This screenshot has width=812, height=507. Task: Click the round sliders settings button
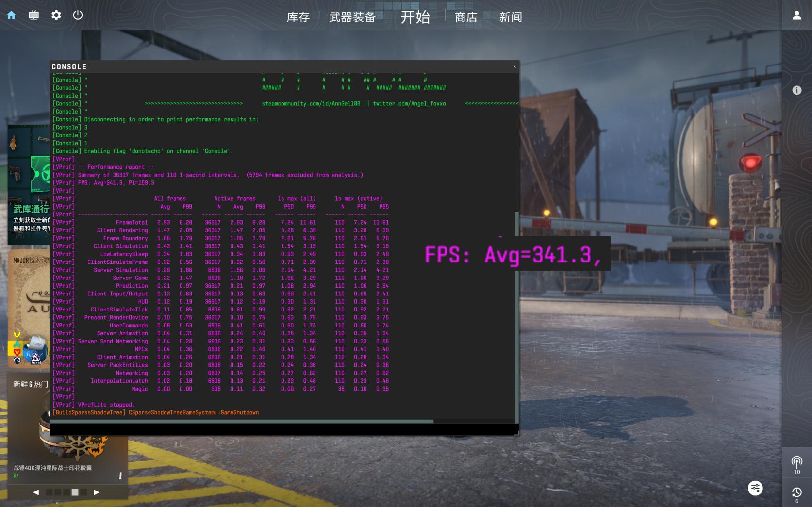tap(755, 488)
